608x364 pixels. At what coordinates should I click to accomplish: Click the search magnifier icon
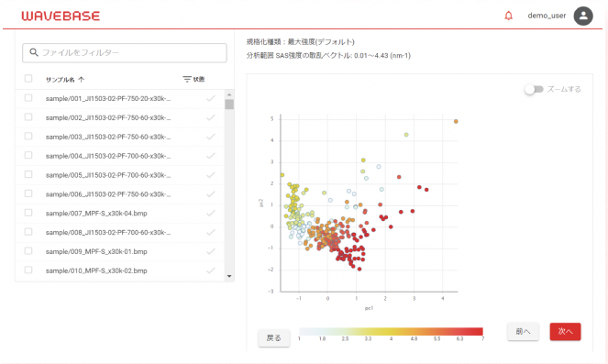[34, 52]
